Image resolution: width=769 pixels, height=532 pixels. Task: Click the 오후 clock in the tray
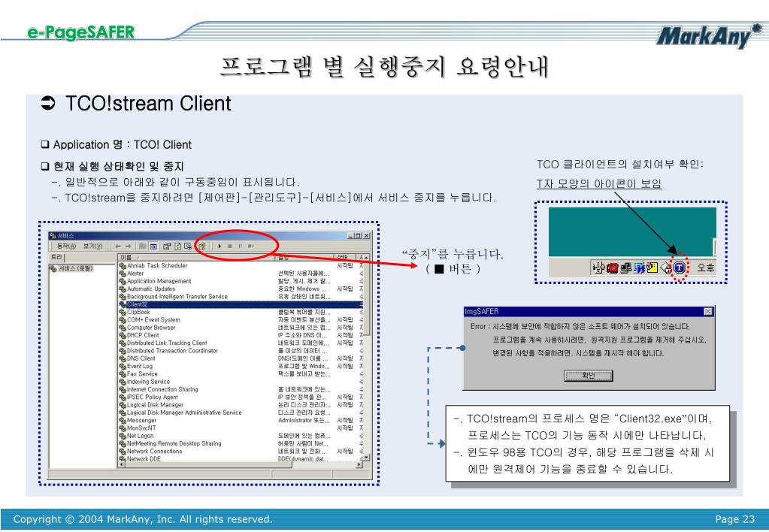(x=705, y=268)
